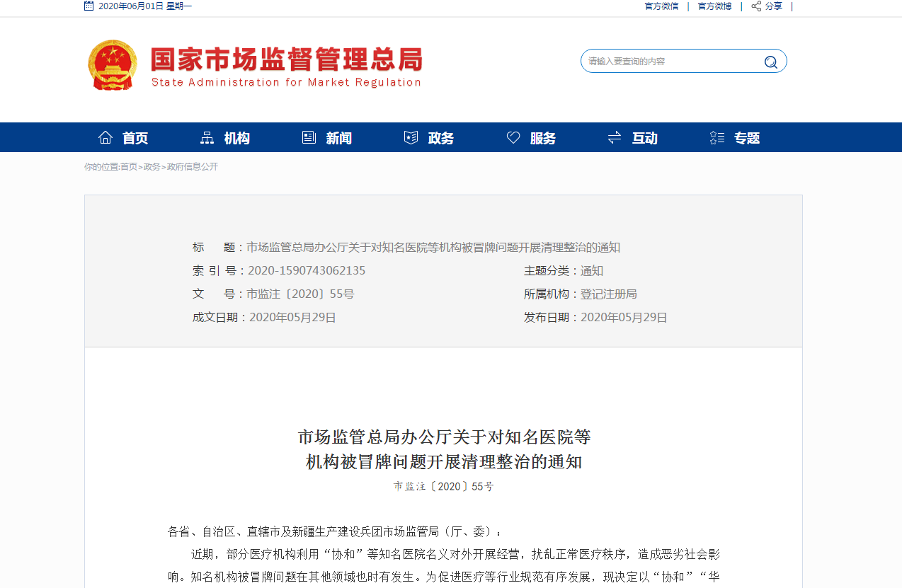This screenshot has height=588, width=902.
Task: Focus the search query input field
Action: point(669,62)
